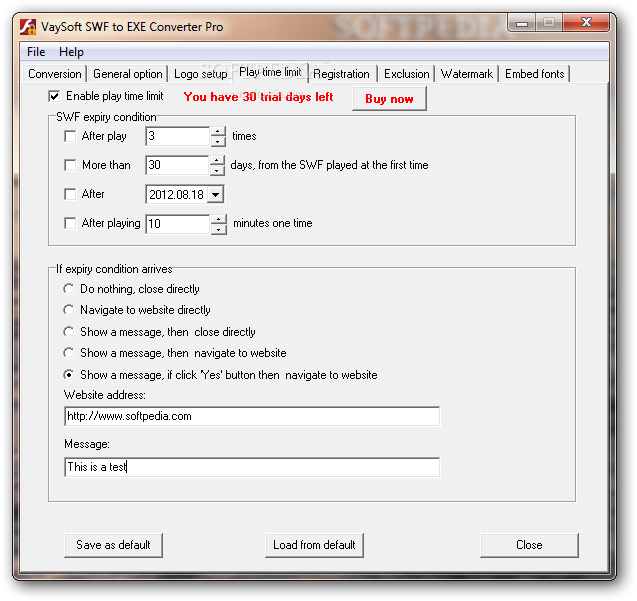Increase the More than days spinner
The width and height of the screenshot is (637, 601).
point(217,160)
